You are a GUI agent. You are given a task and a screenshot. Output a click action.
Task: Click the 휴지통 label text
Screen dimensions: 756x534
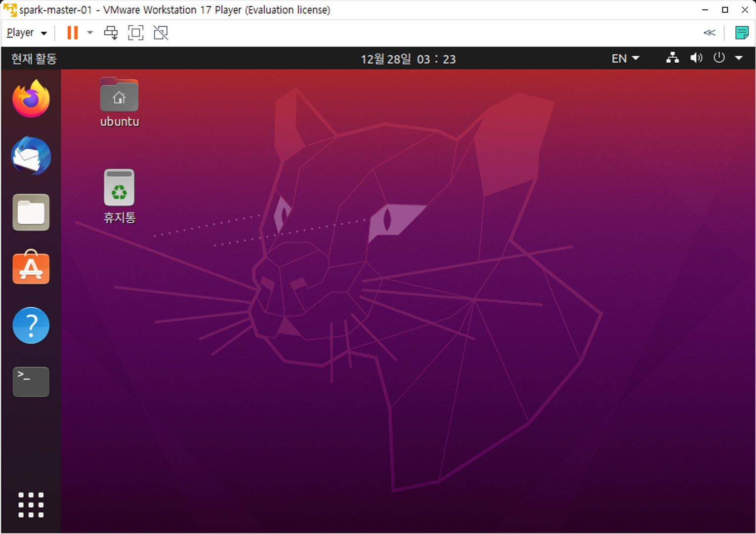coord(120,217)
